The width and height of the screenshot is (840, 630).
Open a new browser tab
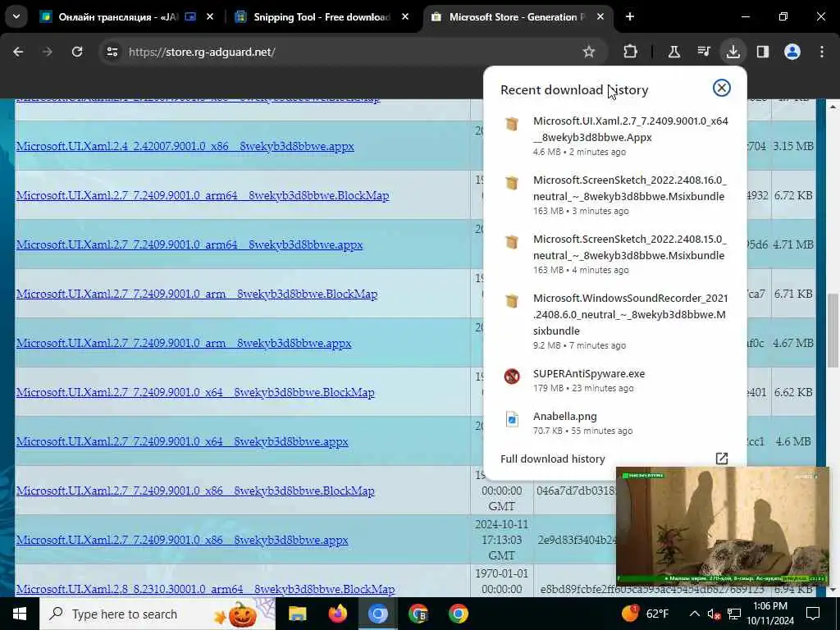630,17
